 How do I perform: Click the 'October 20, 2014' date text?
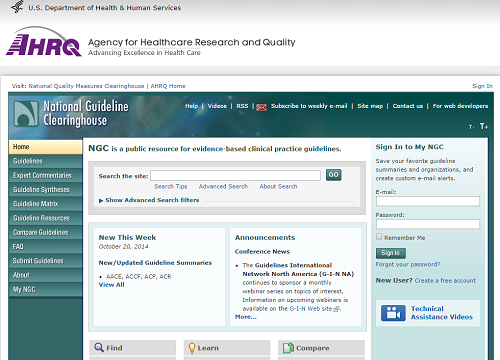pyautogui.click(x=123, y=247)
